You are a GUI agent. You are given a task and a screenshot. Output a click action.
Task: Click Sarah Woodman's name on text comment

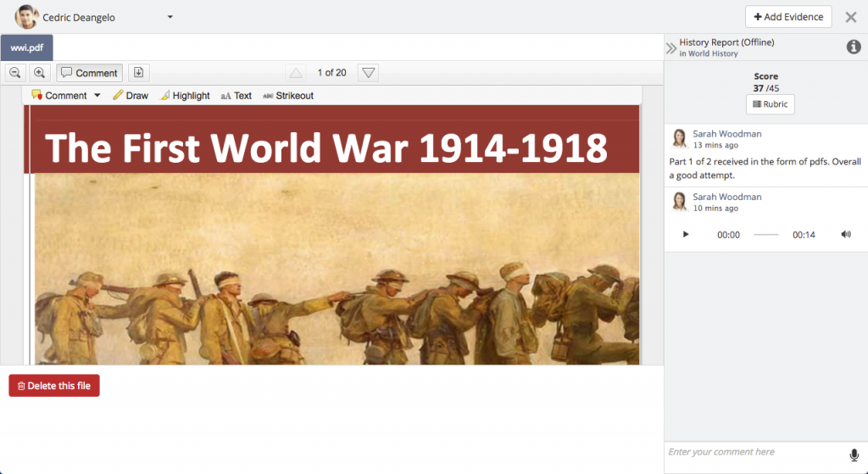point(726,133)
